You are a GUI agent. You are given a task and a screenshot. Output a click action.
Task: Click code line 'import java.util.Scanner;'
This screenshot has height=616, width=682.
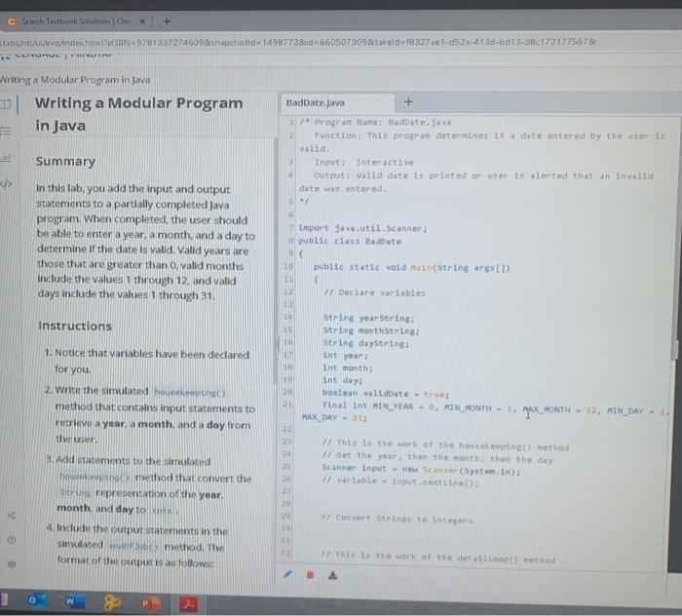362,228
